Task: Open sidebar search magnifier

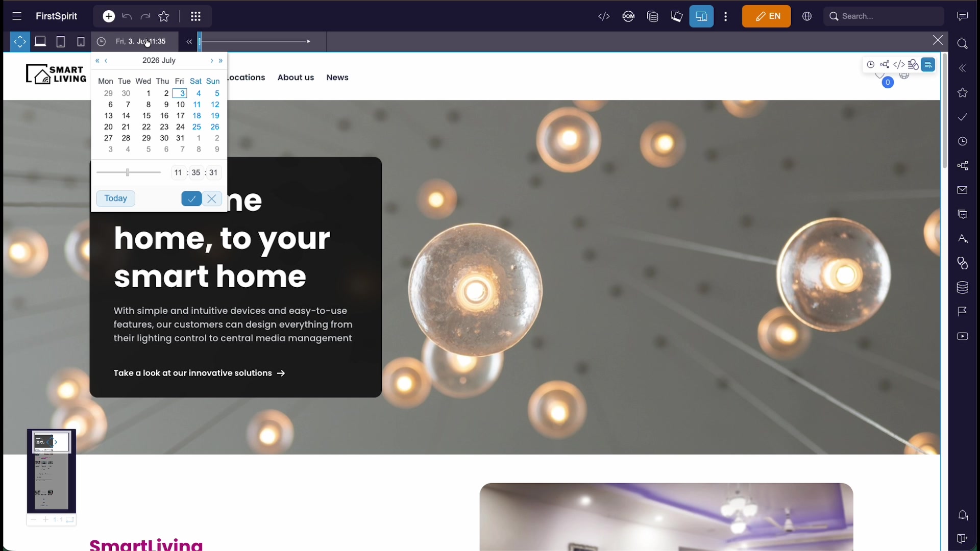Action: 963,44
